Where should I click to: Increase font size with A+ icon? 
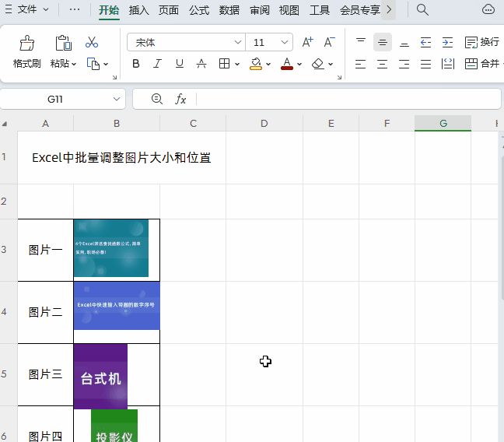[x=307, y=42]
